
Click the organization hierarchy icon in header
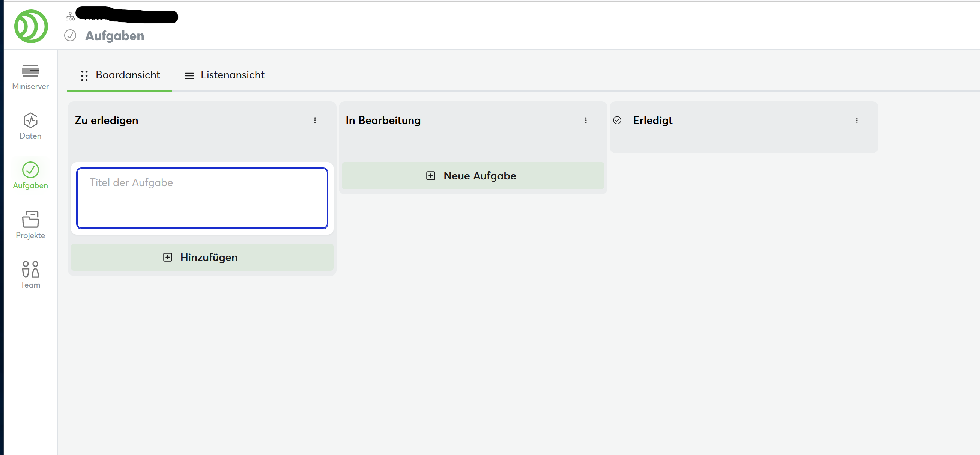click(70, 17)
